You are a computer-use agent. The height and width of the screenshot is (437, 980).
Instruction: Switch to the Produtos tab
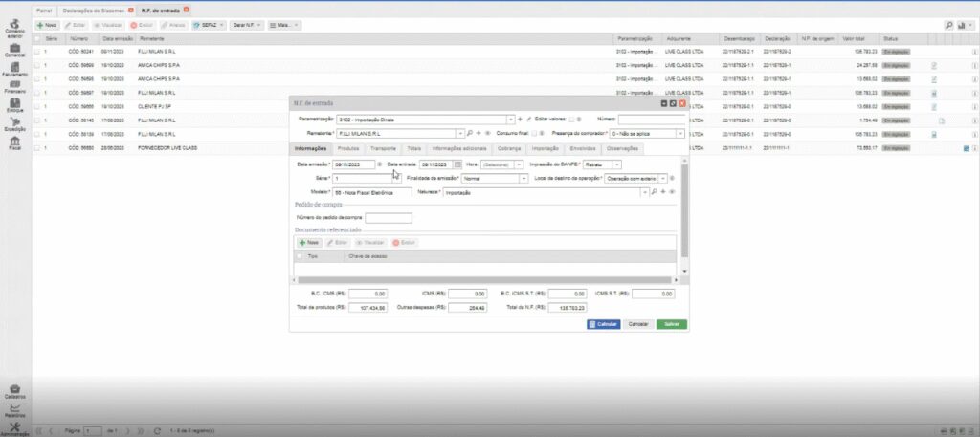[x=348, y=149]
